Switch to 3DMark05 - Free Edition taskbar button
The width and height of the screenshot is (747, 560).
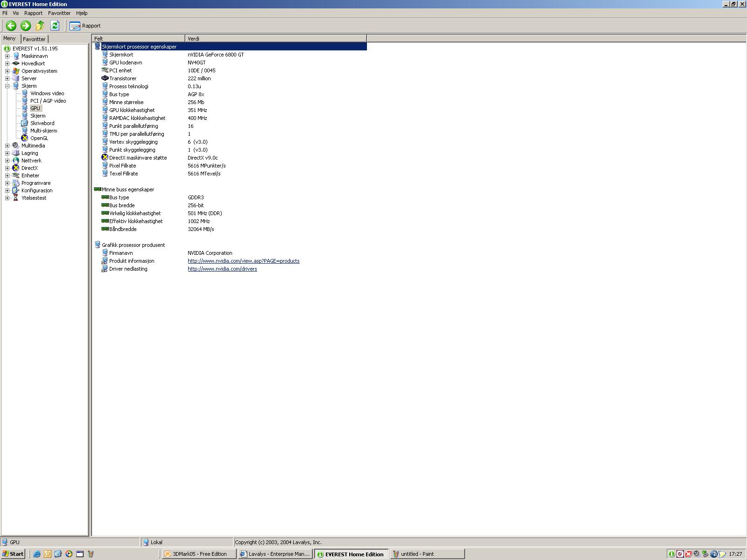click(199, 554)
